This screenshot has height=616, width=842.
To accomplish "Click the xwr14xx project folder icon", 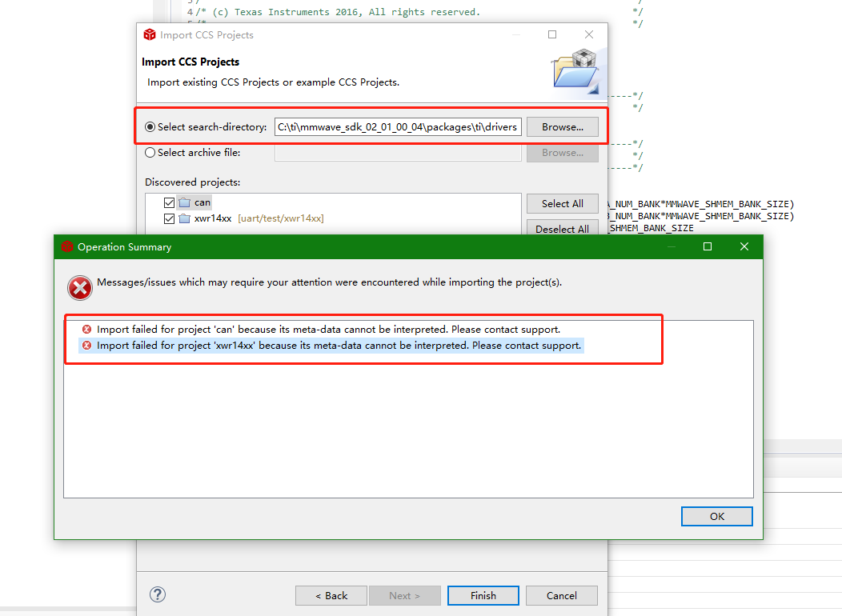I will [x=184, y=218].
